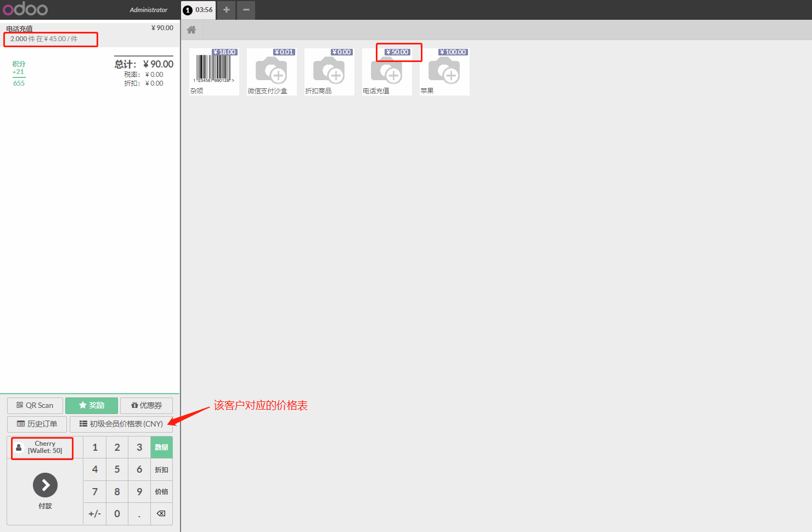Add 苹果 product to order

coord(444,72)
